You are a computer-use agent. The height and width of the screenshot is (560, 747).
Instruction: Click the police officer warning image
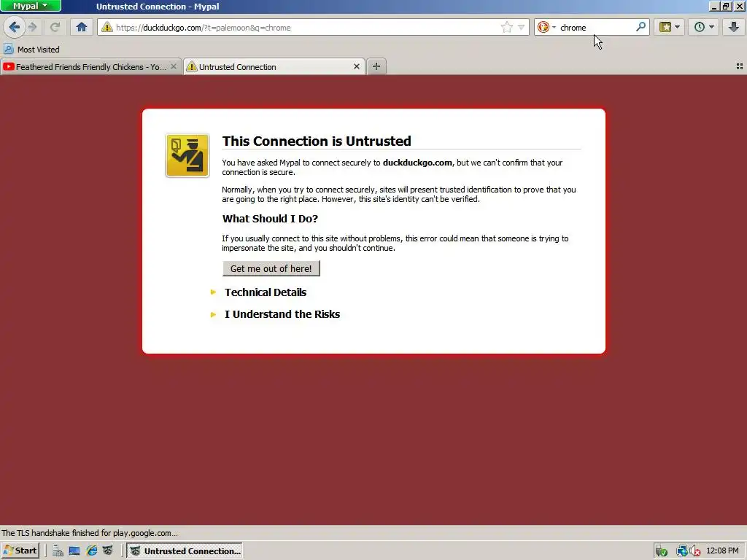click(187, 155)
